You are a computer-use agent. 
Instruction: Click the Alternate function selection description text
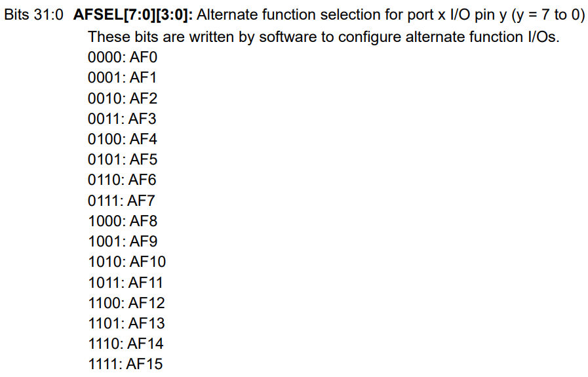[391, 15]
